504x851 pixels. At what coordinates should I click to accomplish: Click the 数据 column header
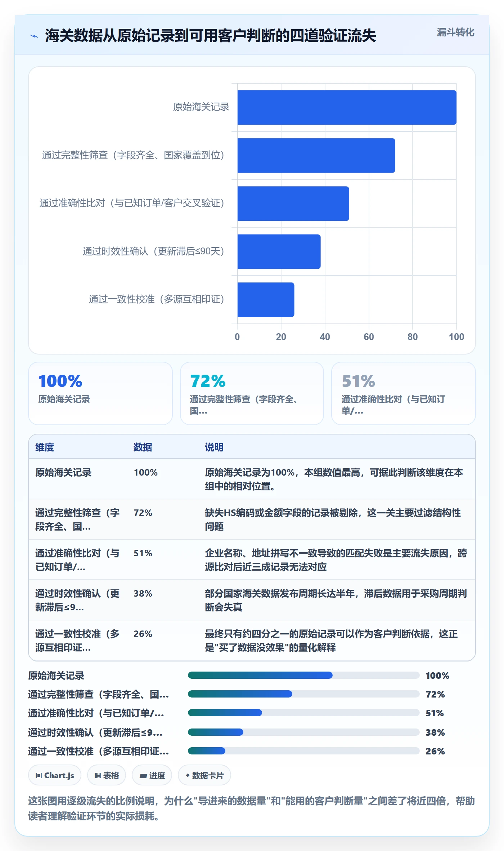point(143,447)
